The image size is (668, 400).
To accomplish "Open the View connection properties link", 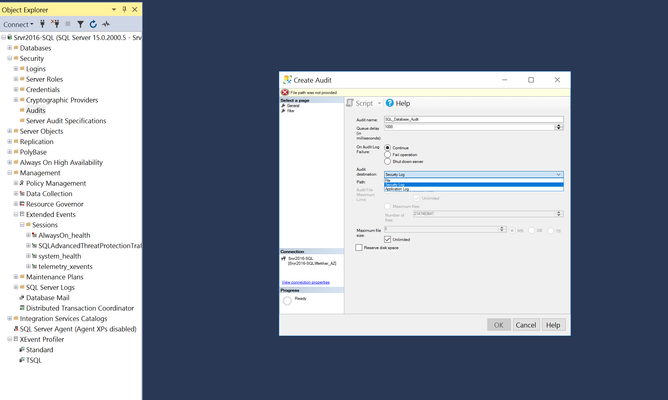I will (x=305, y=282).
